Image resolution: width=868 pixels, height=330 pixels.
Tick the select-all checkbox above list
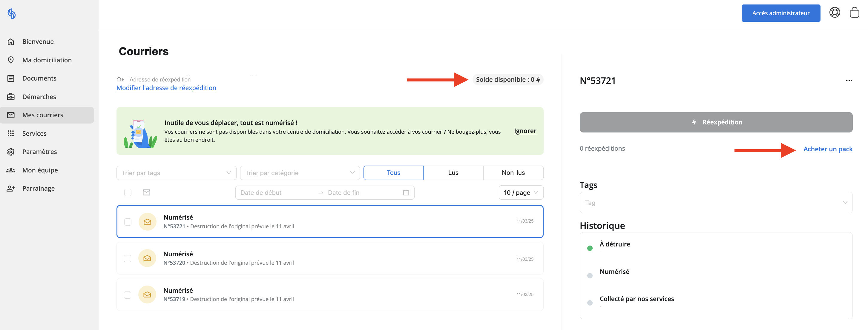pos(128,193)
